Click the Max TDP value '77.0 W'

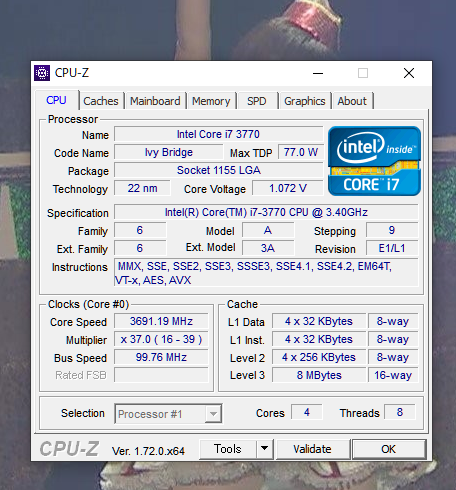[x=301, y=152]
